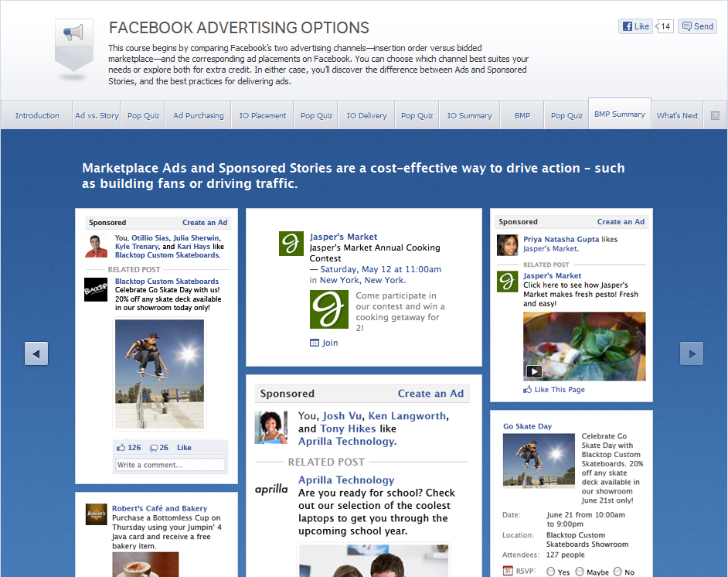Click the woman's profile photo in Aprilla story
The height and width of the screenshot is (577, 728).
271,428
